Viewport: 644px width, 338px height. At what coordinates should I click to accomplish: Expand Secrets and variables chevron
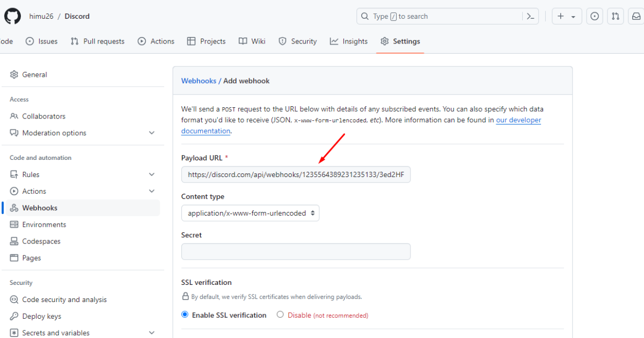(151, 333)
